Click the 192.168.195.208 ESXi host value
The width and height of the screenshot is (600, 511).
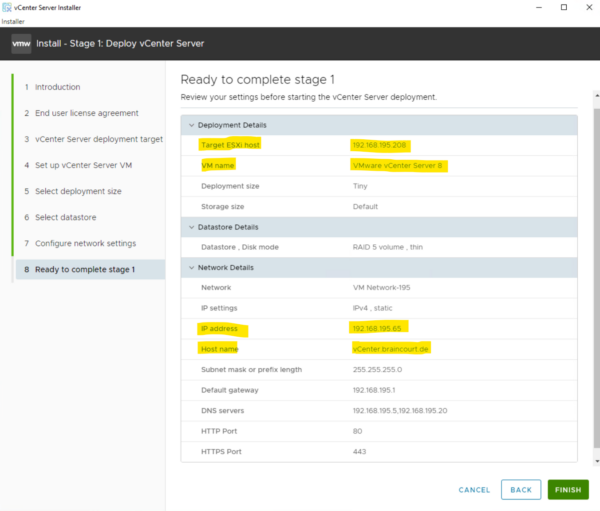coord(379,145)
